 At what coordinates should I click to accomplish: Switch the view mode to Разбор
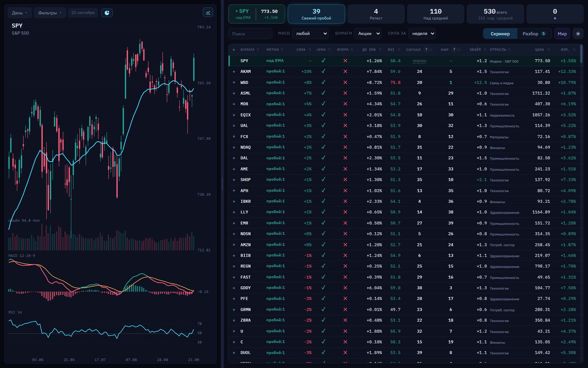click(x=533, y=34)
